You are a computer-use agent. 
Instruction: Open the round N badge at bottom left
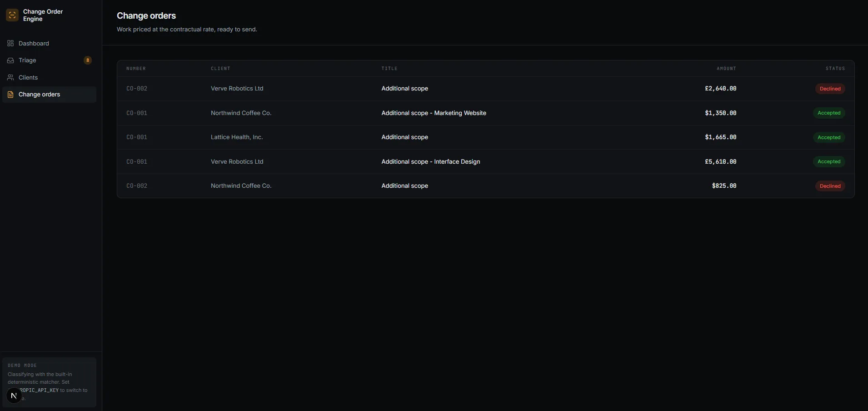(x=14, y=396)
